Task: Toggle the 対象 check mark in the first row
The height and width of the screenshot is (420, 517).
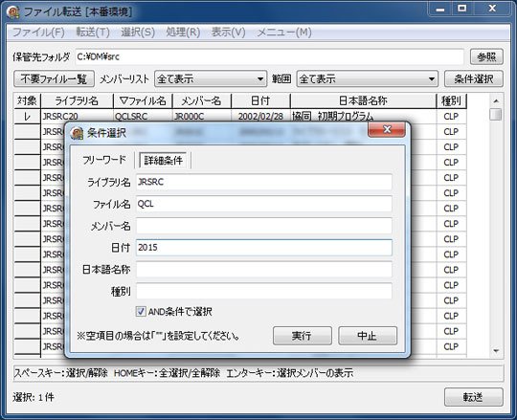Action: pos(28,117)
